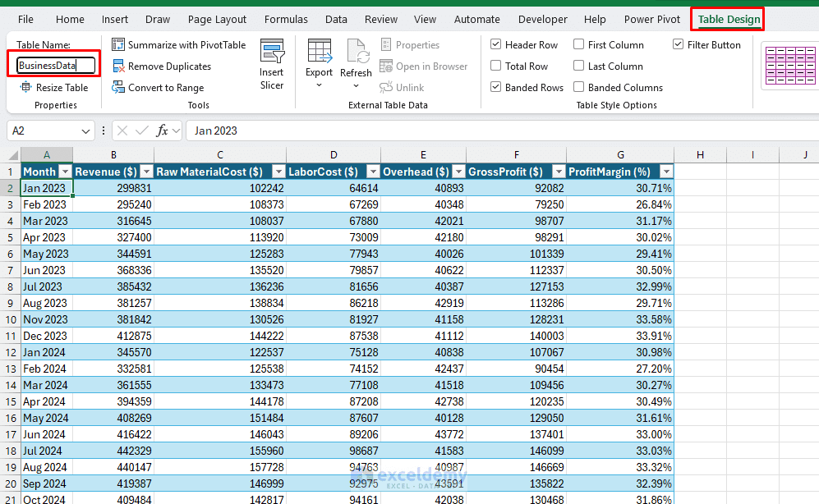Switch to the Formulas tab

coord(286,20)
